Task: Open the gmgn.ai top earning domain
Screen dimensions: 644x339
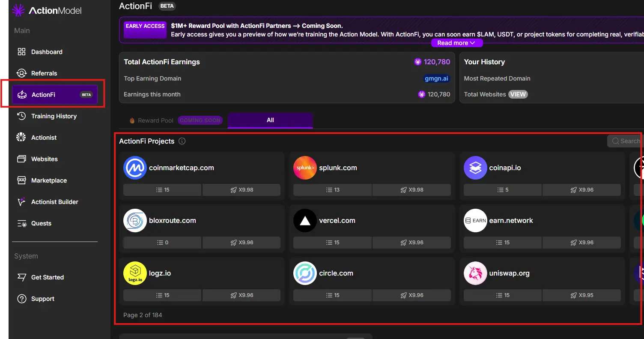Action: 436,78
